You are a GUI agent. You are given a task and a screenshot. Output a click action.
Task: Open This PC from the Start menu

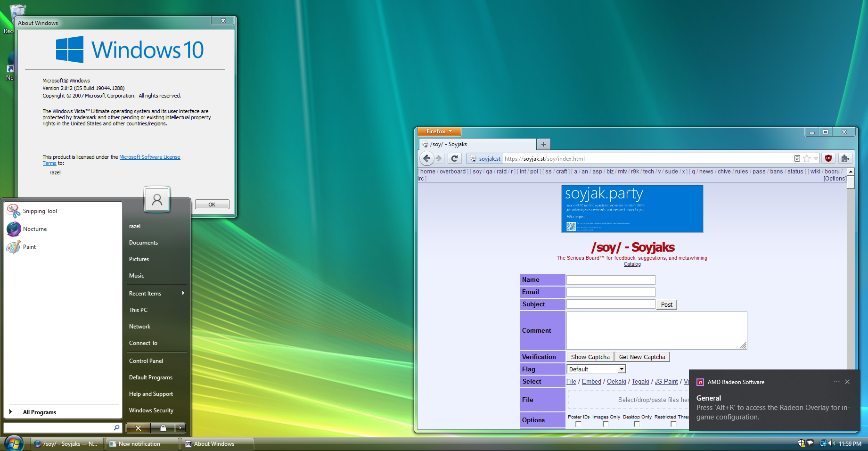pos(138,310)
